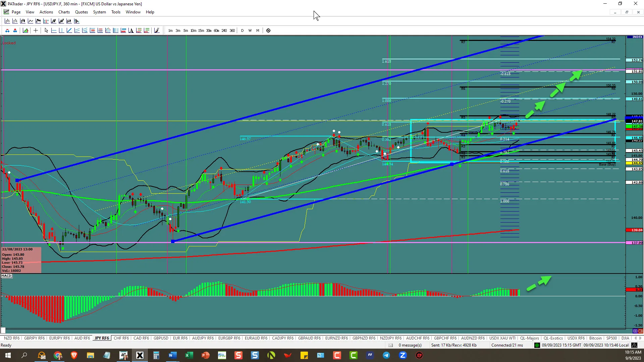Screen dimensions: 644x362
Task: Open the Help menu
Action: 150,12
